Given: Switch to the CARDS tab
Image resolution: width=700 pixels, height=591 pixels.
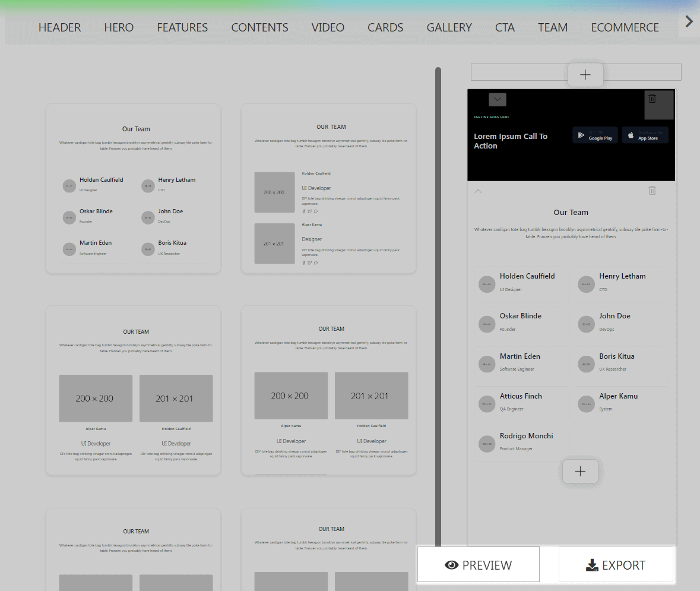Looking at the screenshot, I should (385, 27).
